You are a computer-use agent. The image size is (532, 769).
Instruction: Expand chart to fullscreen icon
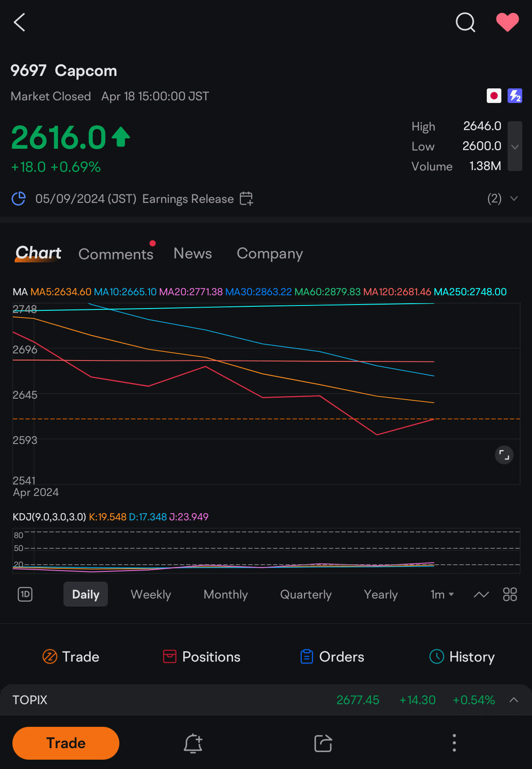coord(504,455)
